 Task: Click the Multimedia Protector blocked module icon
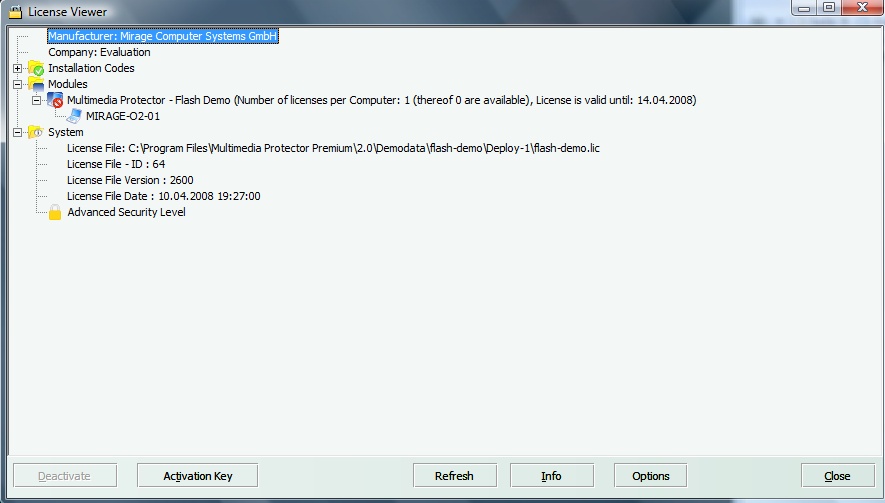pyautogui.click(x=56, y=101)
